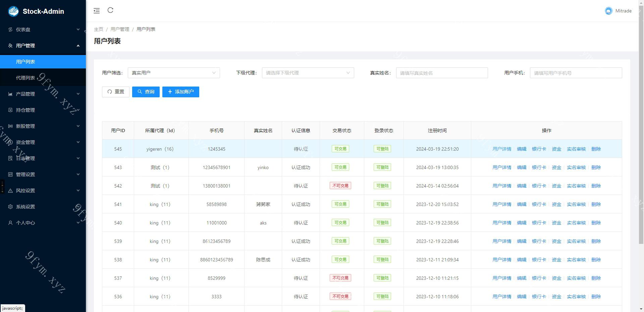Click 删除 for user 536
This screenshot has width=644, height=312.
coord(596,297)
